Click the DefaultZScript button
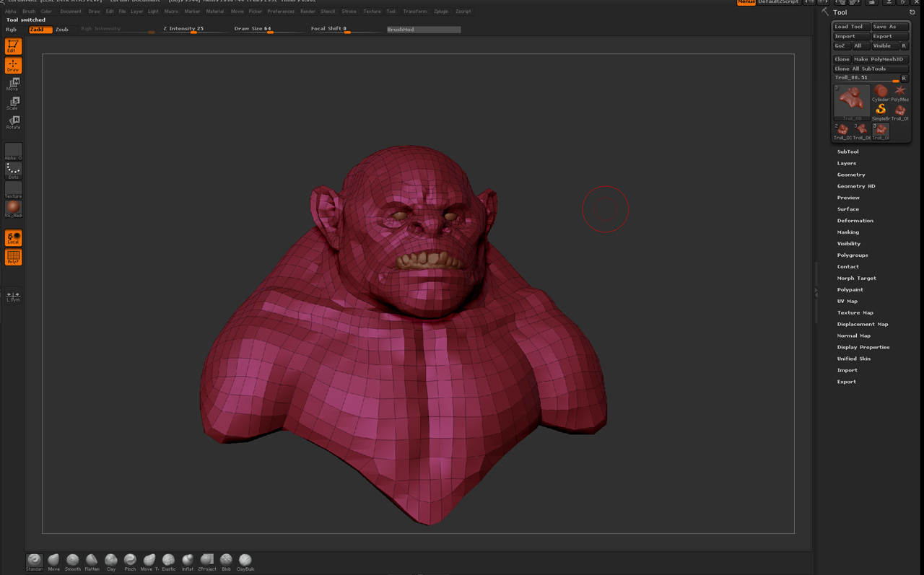This screenshot has height=575, width=924. (x=778, y=2)
